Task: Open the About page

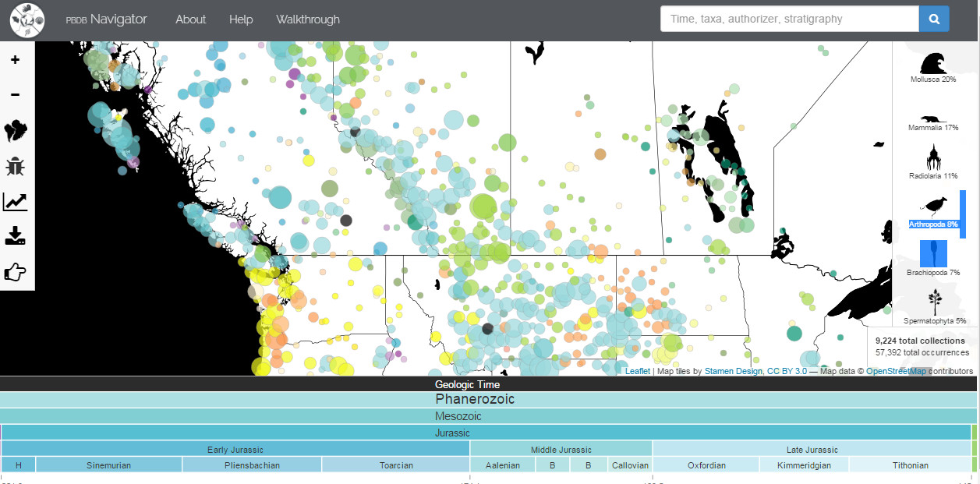Action: 190,19
